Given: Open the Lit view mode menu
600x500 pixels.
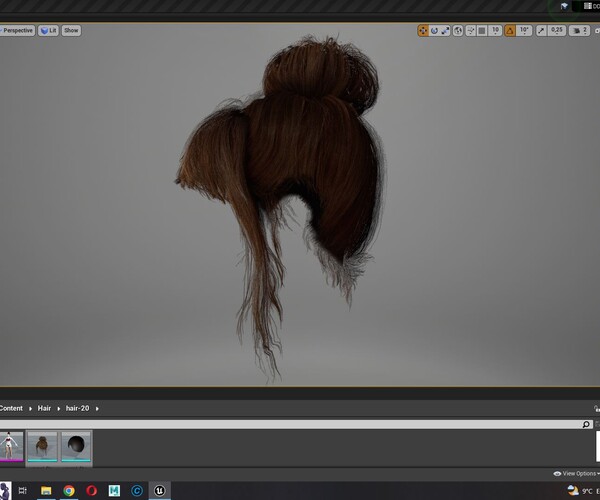Looking at the screenshot, I should point(48,31).
